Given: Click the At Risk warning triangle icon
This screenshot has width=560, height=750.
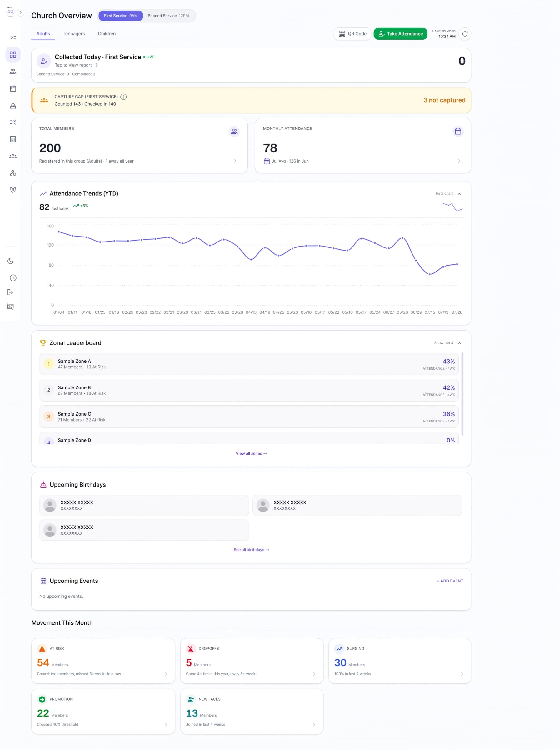Looking at the screenshot, I should click(42, 649).
